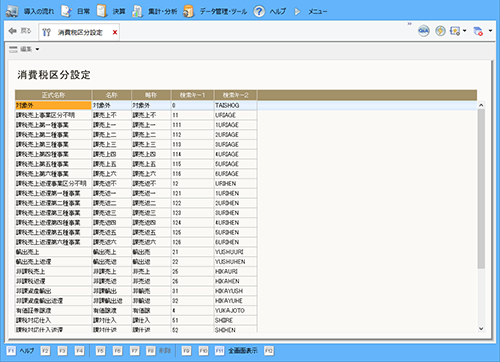Click the YUKAJOTO search key cell
500x362 pixels.
(235, 310)
